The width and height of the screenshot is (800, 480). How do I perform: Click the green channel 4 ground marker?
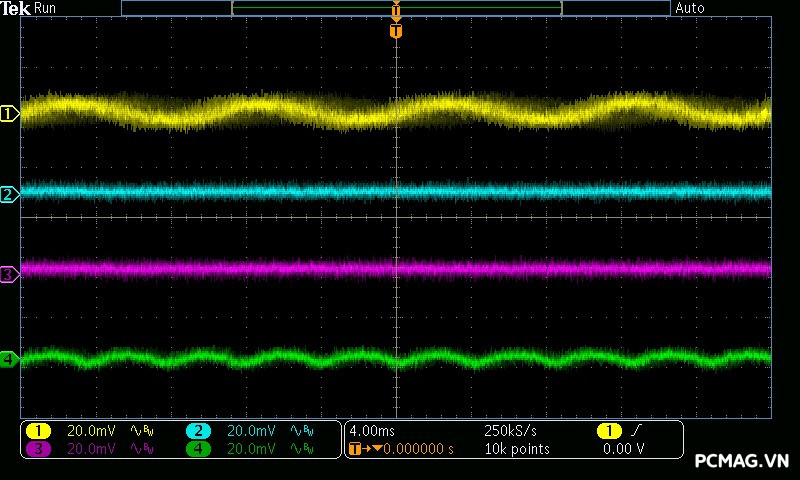point(9,359)
